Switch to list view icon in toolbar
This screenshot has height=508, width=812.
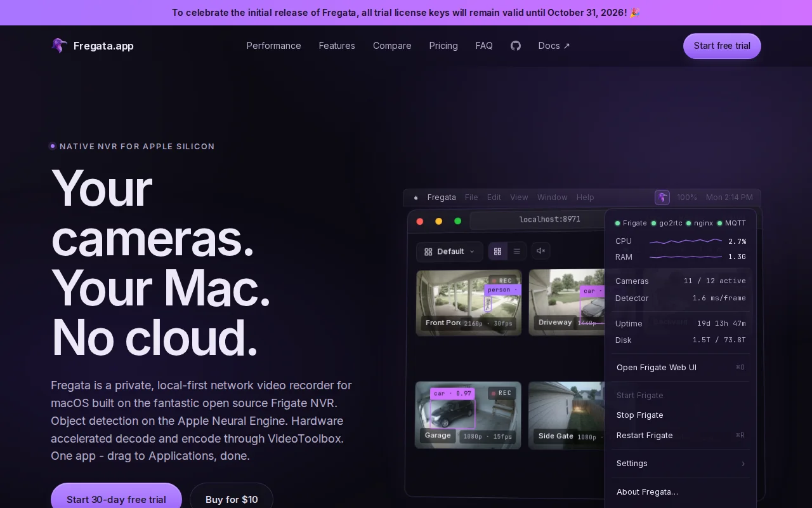(x=517, y=251)
